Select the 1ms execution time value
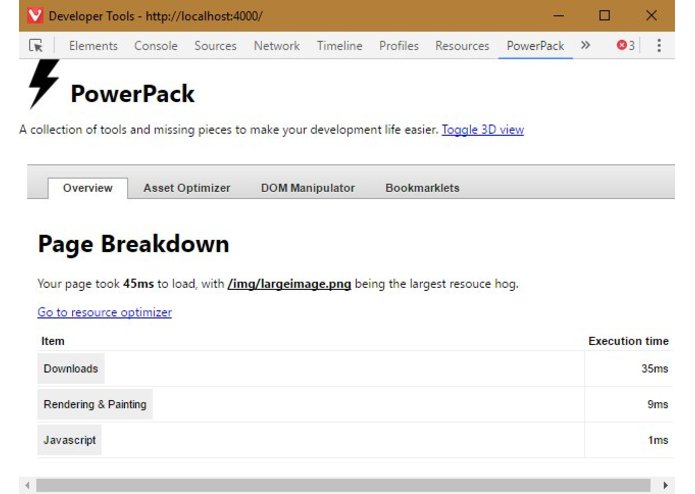Image resolution: width=695 pixels, height=494 pixels. pos(658,440)
